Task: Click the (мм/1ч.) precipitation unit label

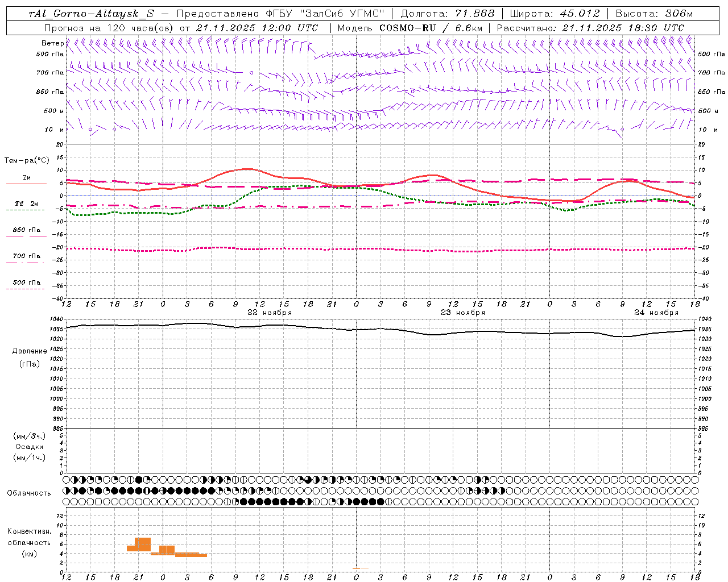Action: pyautogui.click(x=30, y=458)
